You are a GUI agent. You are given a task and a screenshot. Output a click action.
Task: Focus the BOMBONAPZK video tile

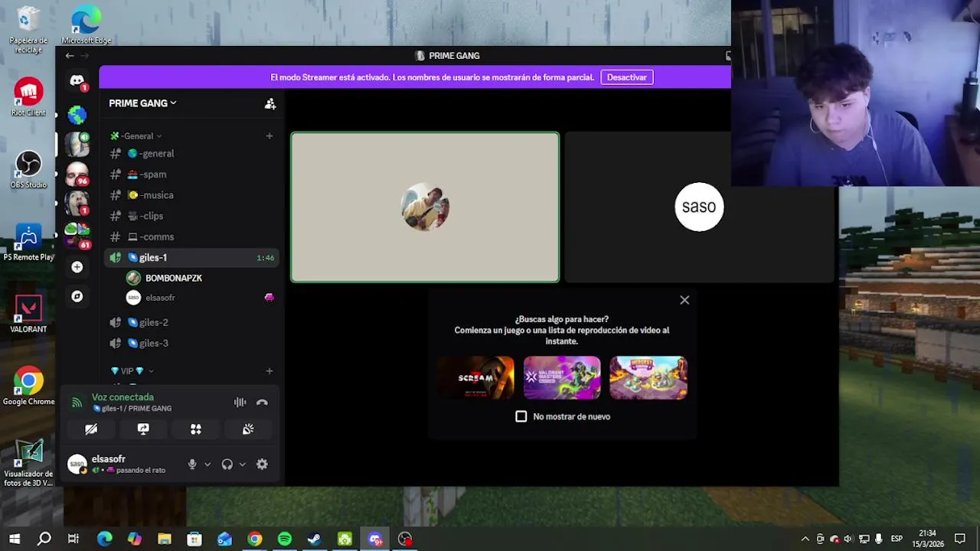[425, 207]
